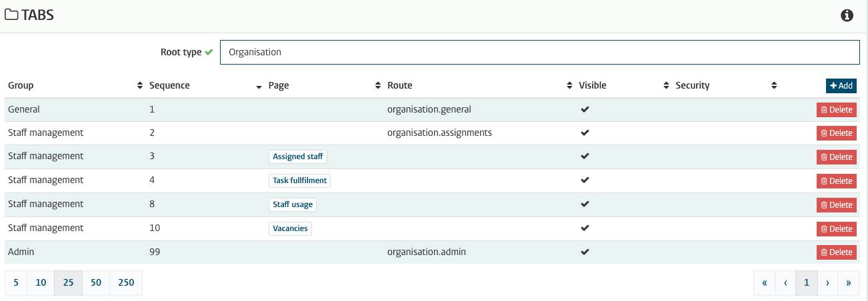Delete the organisation.assignments row
Viewport: 868px width, 301px height.
pos(837,133)
